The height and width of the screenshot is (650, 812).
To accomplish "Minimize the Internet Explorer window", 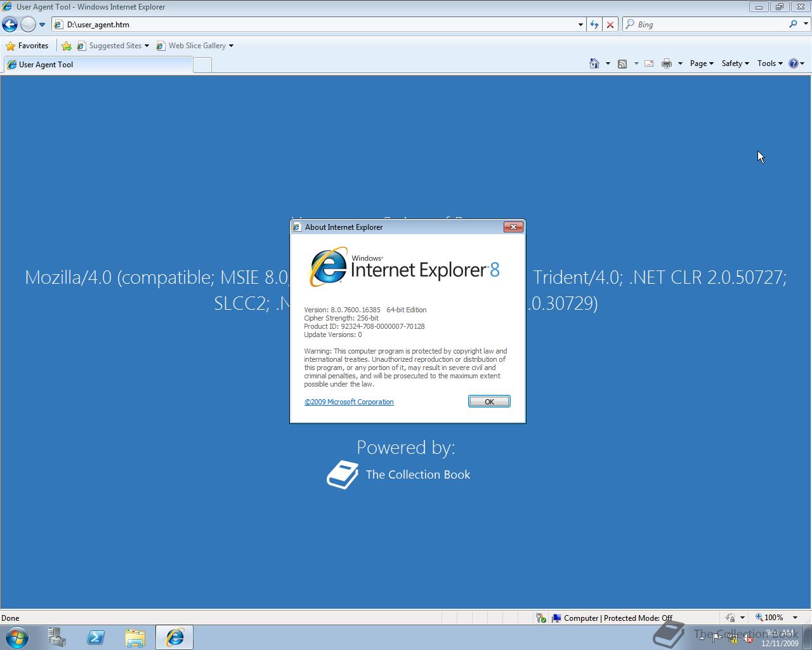I will pyautogui.click(x=759, y=7).
